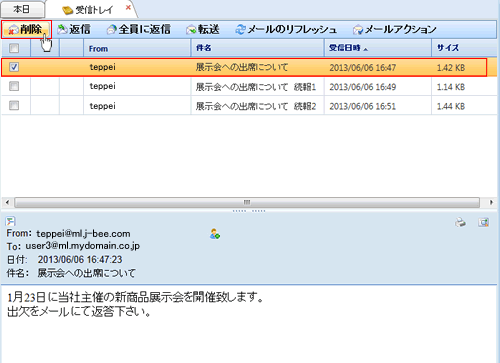Click the flag icon above From
This screenshot has width=500, height=363.
pos(11,221)
